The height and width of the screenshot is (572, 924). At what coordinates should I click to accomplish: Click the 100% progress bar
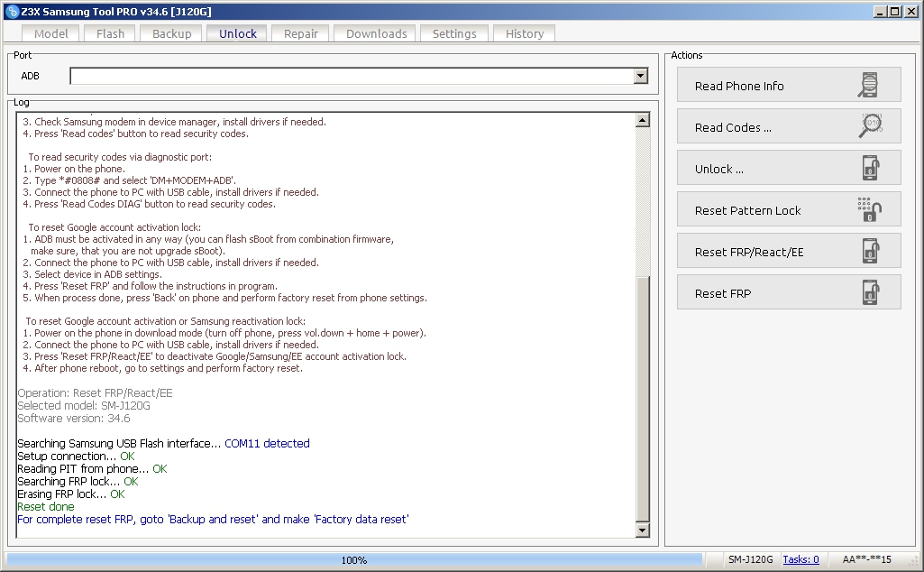pos(354,559)
